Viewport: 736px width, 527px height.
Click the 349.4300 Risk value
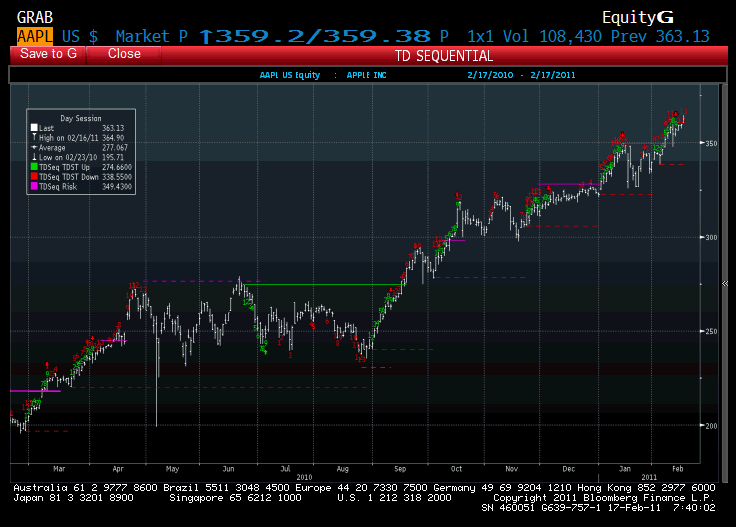(x=117, y=187)
